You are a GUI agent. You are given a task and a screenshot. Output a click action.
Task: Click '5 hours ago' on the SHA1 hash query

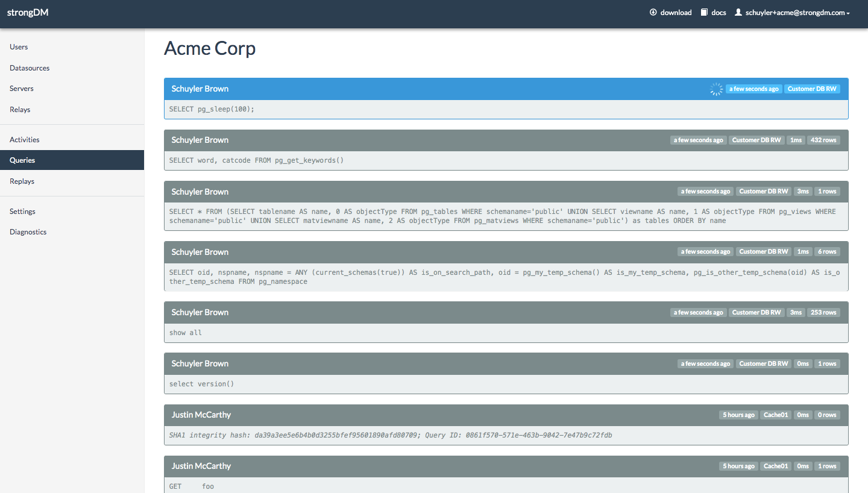click(739, 415)
